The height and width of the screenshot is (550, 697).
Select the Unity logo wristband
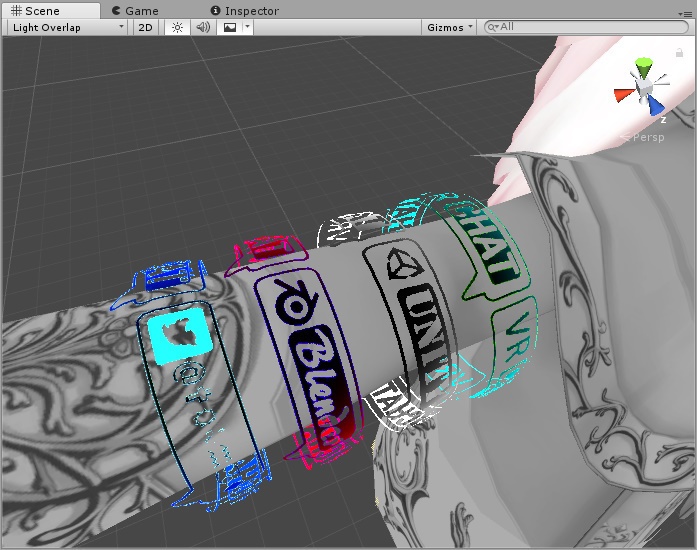click(413, 327)
